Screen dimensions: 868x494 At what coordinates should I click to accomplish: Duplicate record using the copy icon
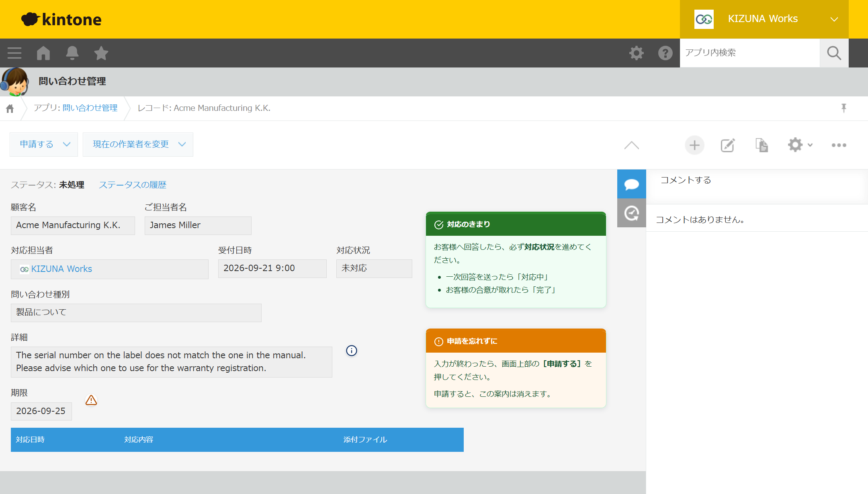(762, 145)
